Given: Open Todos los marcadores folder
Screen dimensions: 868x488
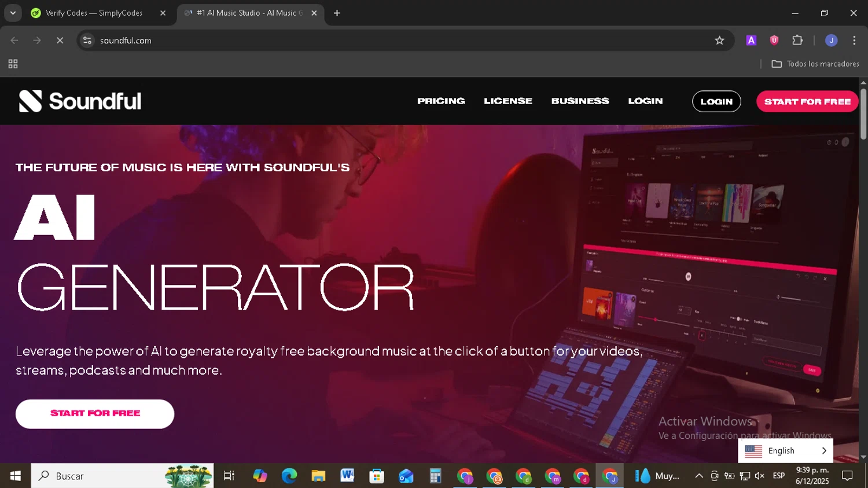Looking at the screenshot, I should (x=815, y=64).
